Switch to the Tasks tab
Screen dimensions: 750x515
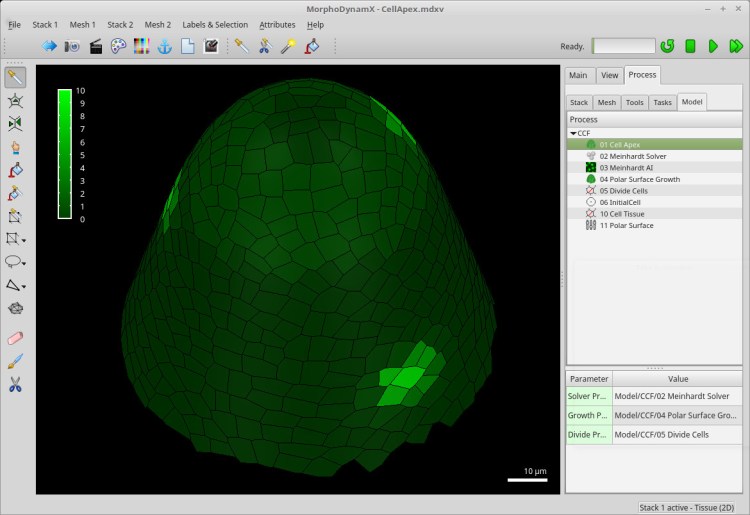point(662,102)
